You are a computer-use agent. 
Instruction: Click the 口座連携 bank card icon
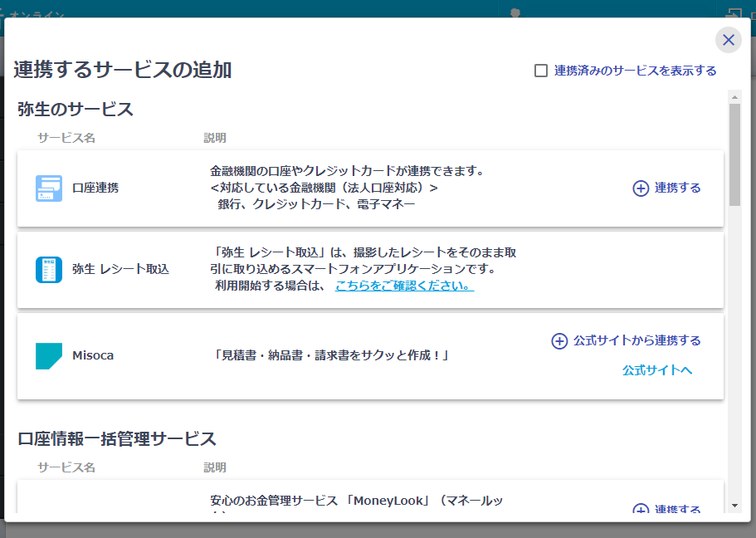click(49, 188)
